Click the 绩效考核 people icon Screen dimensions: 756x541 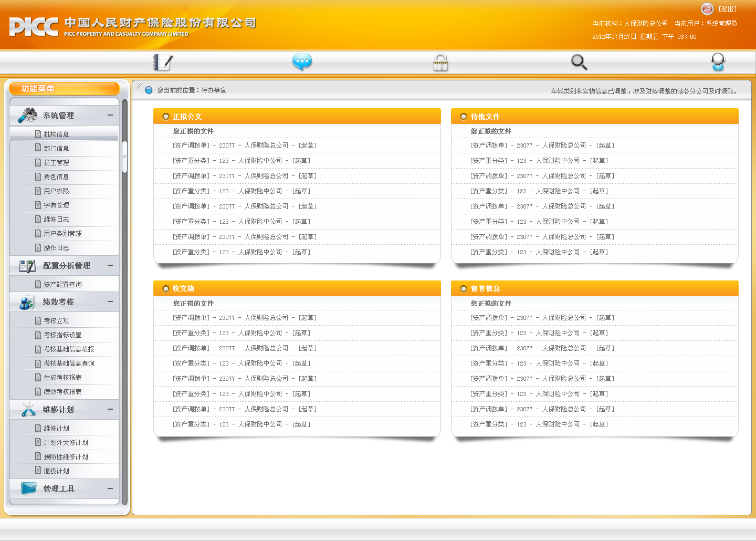tap(27, 303)
